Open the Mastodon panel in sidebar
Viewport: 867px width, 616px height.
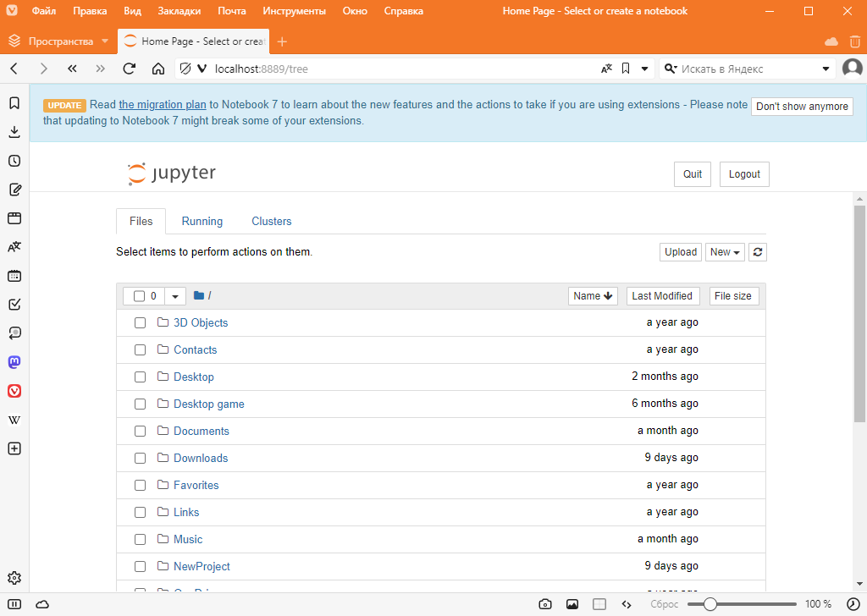pos(14,362)
